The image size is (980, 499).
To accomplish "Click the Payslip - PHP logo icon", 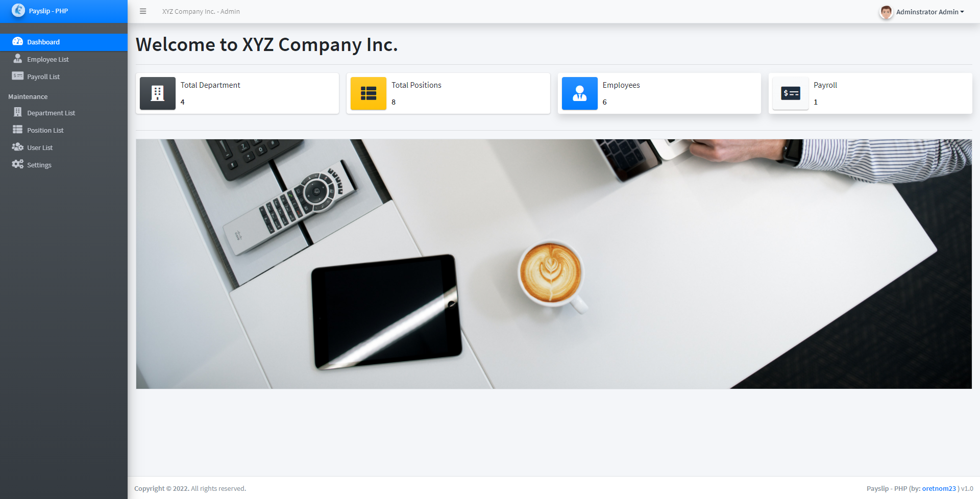I will tap(18, 10).
